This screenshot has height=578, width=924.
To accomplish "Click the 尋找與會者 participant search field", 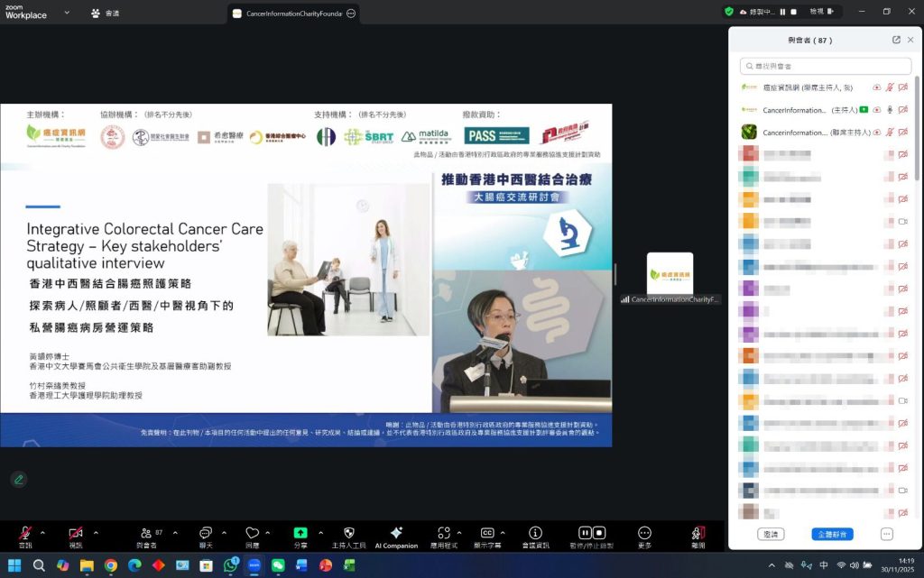I will point(824,66).
